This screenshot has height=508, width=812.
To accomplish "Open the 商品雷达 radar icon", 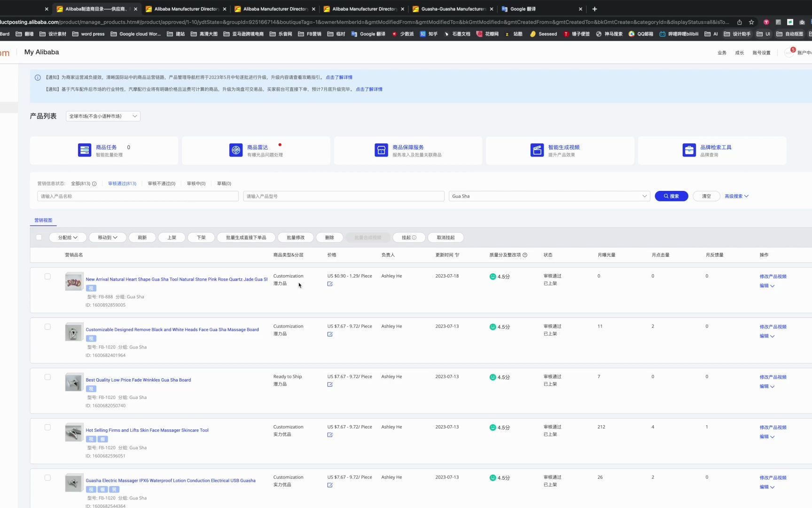I will tap(236, 150).
